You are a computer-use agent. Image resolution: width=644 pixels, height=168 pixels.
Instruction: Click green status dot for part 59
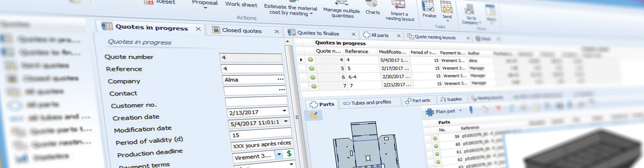(435, 138)
